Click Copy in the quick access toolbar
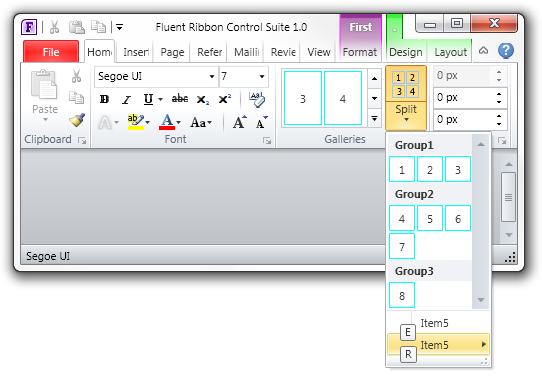This screenshot has height=376, width=542. 99,27
